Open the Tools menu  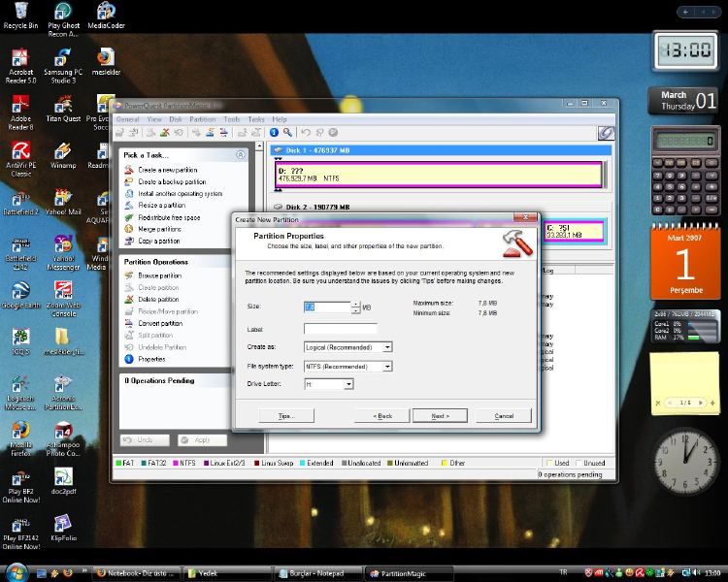click(x=231, y=119)
